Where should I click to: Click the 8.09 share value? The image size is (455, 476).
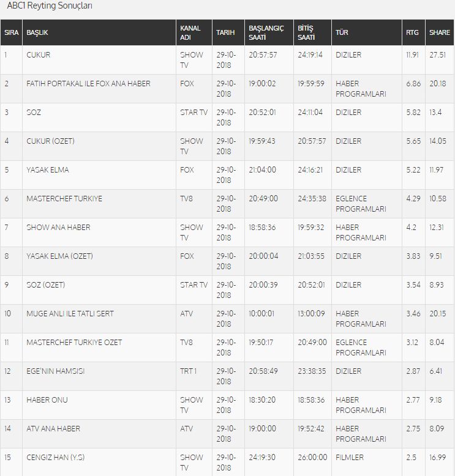pos(437,429)
